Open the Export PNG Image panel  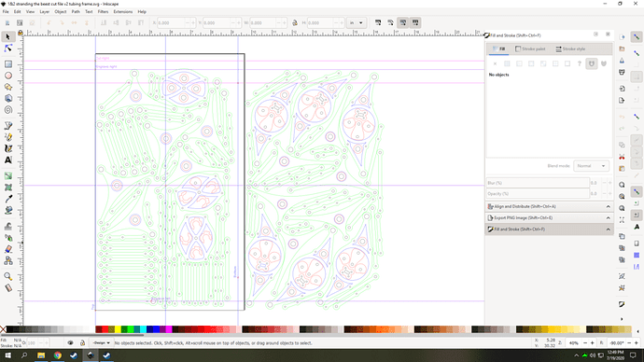point(549,218)
